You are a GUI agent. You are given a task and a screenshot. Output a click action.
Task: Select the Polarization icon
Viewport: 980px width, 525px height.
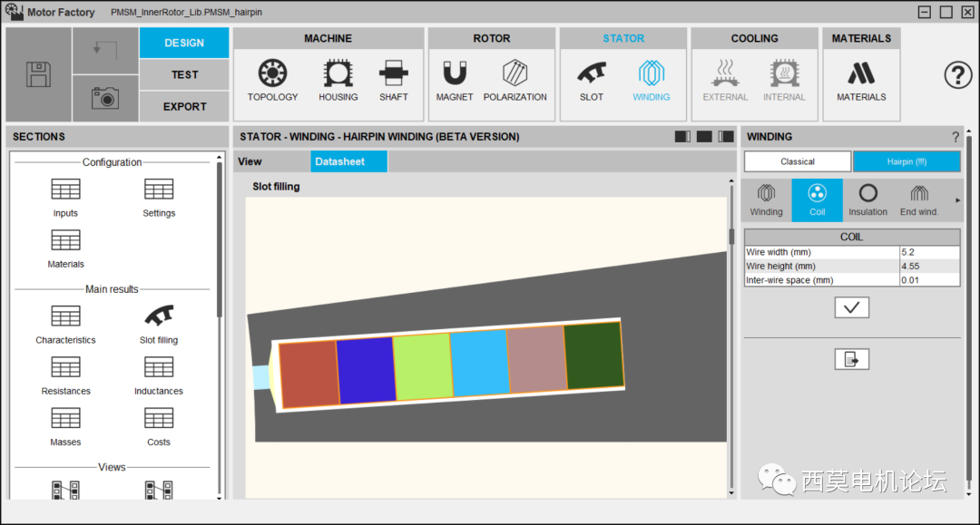(x=515, y=81)
